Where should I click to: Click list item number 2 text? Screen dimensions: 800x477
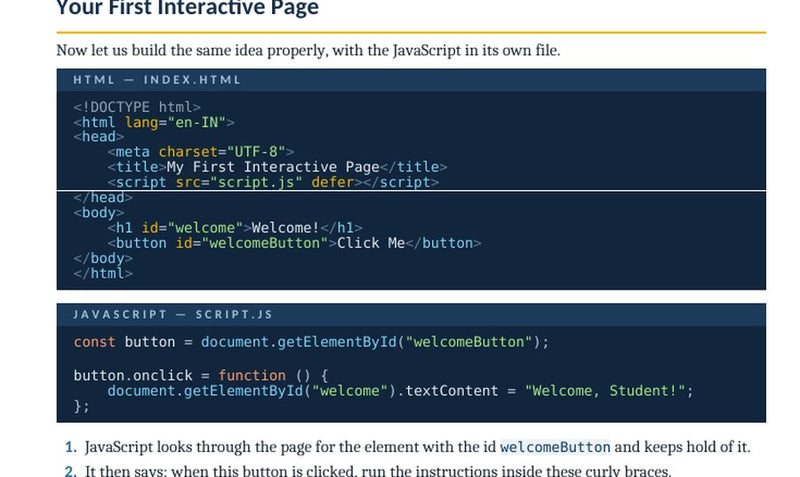point(378,470)
